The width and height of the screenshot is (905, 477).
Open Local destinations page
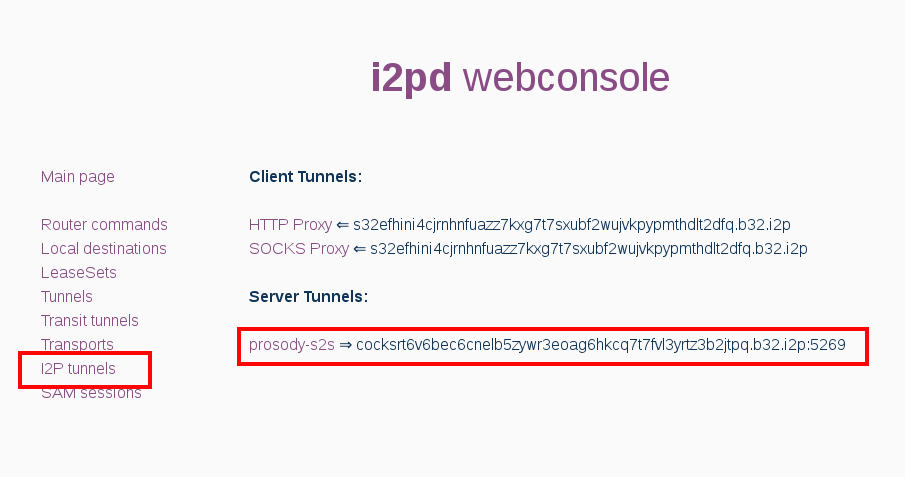pyautogui.click(x=104, y=249)
